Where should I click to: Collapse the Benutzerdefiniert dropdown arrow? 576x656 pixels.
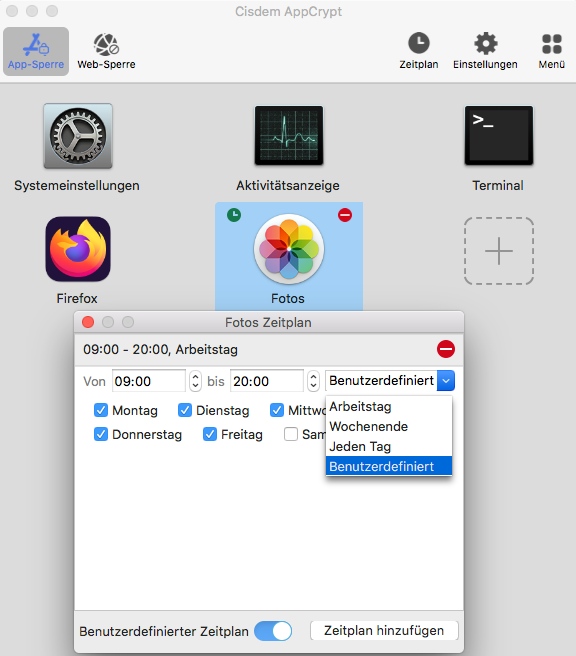[x=446, y=381]
